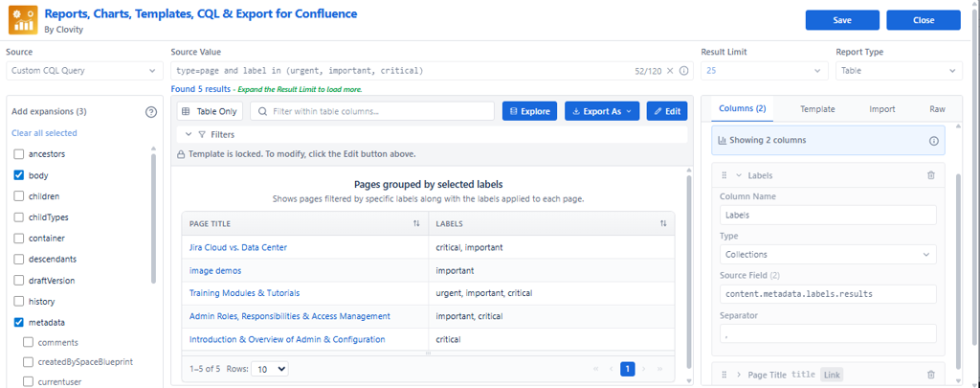Screen dimensions: 980x388
Task: Change the Rows per page dropdown
Action: coord(269,369)
